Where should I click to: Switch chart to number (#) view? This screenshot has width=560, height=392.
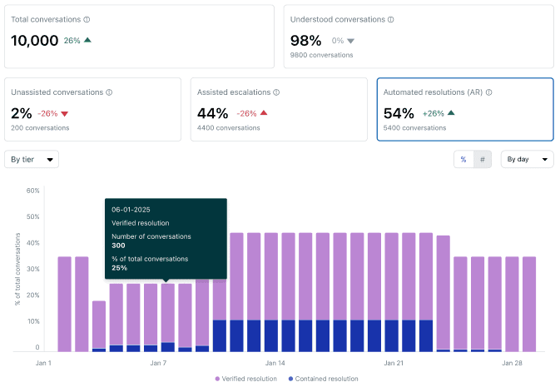483,159
